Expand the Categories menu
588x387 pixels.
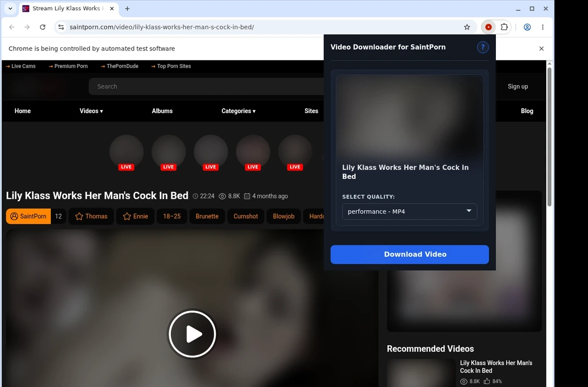coord(239,111)
